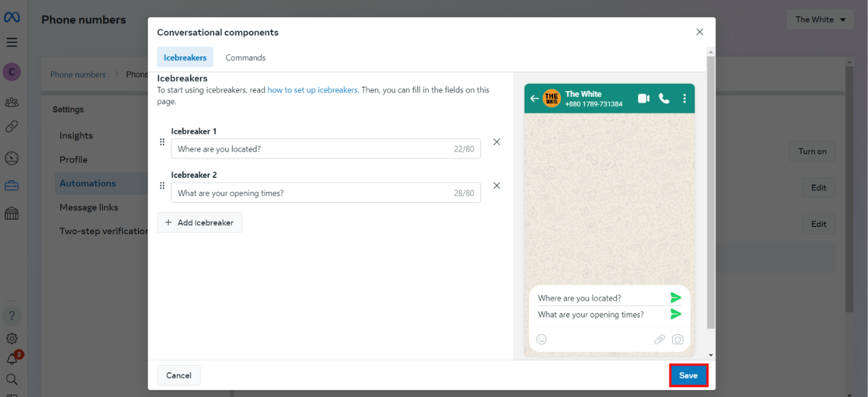The width and height of the screenshot is (868, 397).
Task: Open the account avatar labeled C
Action: 12,71
